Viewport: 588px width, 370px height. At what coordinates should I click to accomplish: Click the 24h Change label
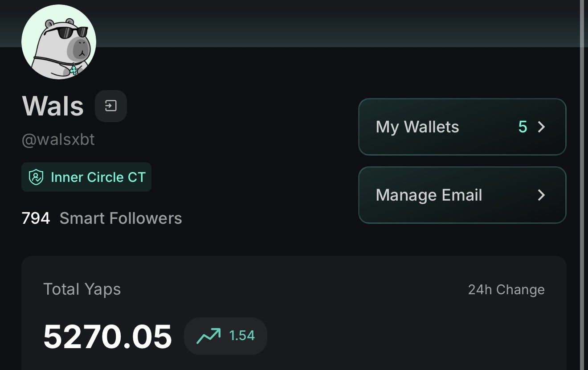506,290
